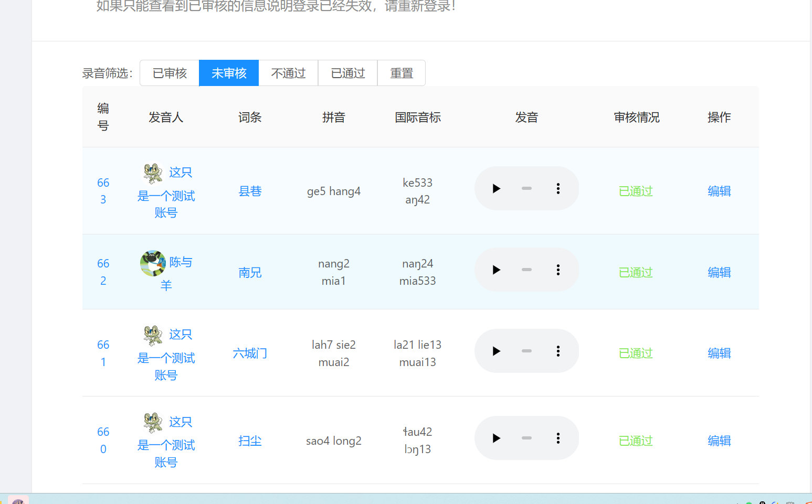Keep 未审核 filter selected
Image resolution: width=812 pixels, height=504 pixels.
[228, 73]
